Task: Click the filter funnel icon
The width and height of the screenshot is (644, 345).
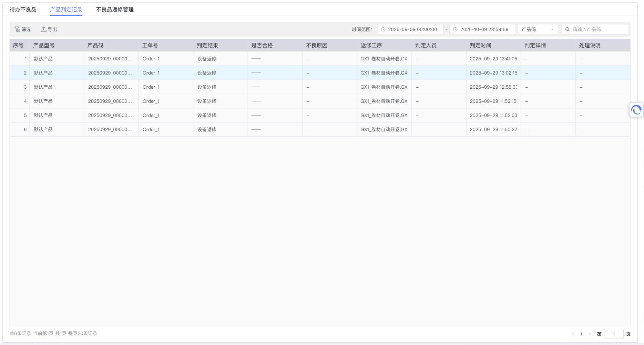Action: click(17, 29)
